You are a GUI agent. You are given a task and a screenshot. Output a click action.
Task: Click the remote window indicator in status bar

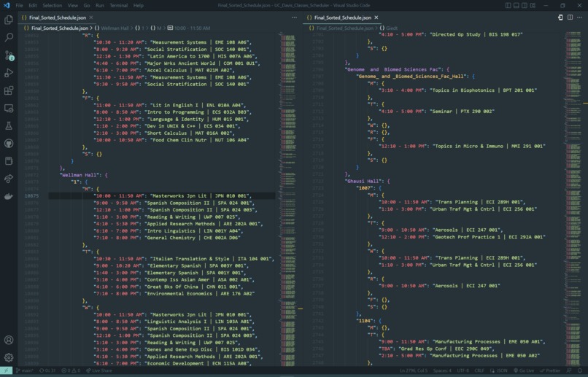click(x=6, y=370)
